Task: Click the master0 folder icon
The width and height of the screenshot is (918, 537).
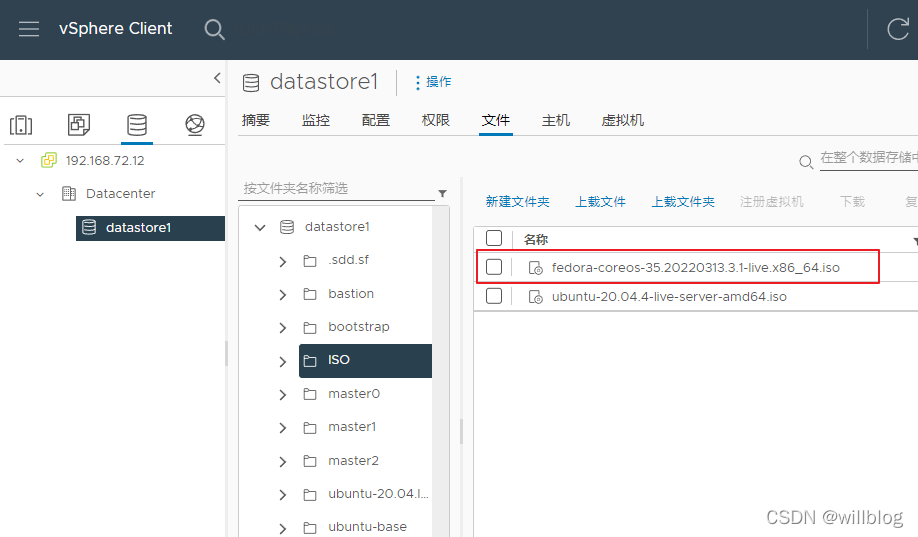Action: pyautogui.click(x=310, y=394)
